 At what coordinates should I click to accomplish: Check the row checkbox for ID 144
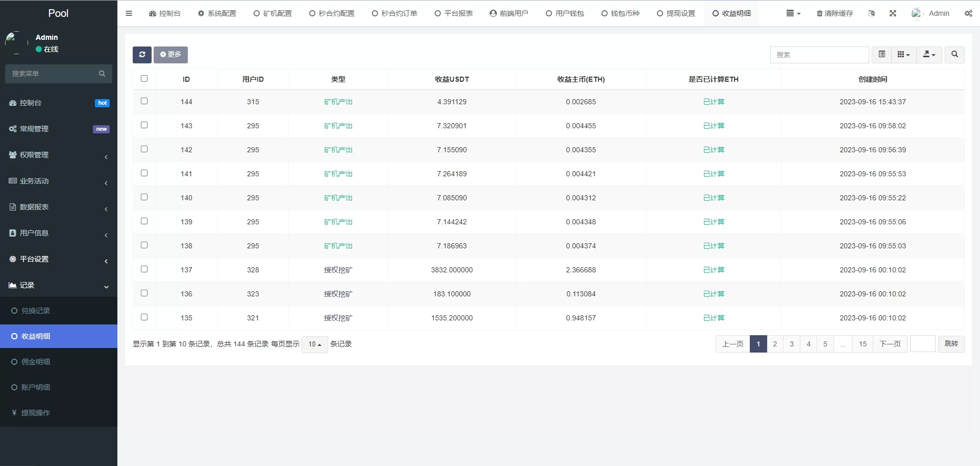144,101
